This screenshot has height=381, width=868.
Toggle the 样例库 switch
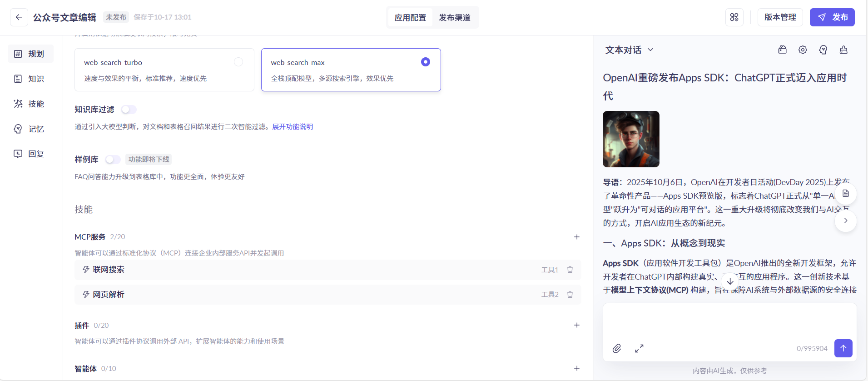pos(113,160)
